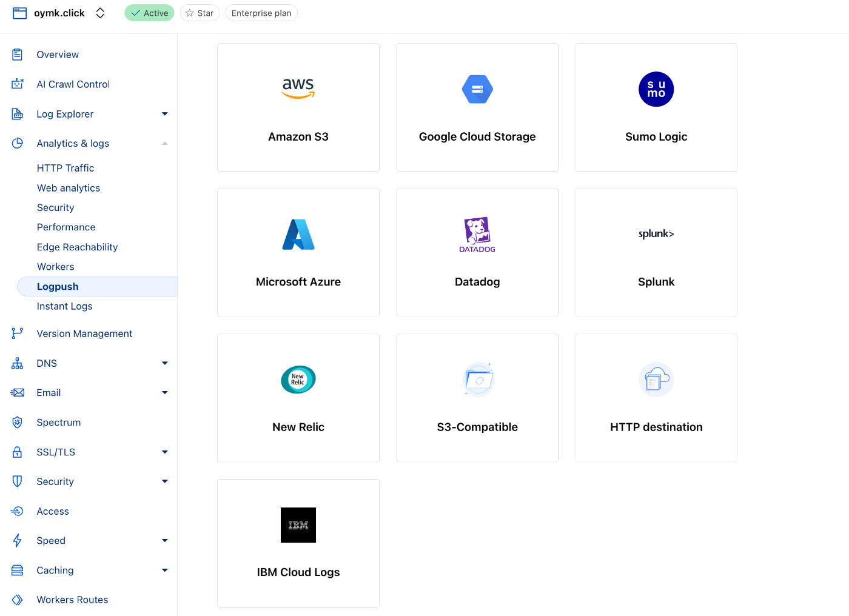Collapse the Analytics & logs section arrow
The width and height of the screenshot is (849, 616).
(165, 143)
